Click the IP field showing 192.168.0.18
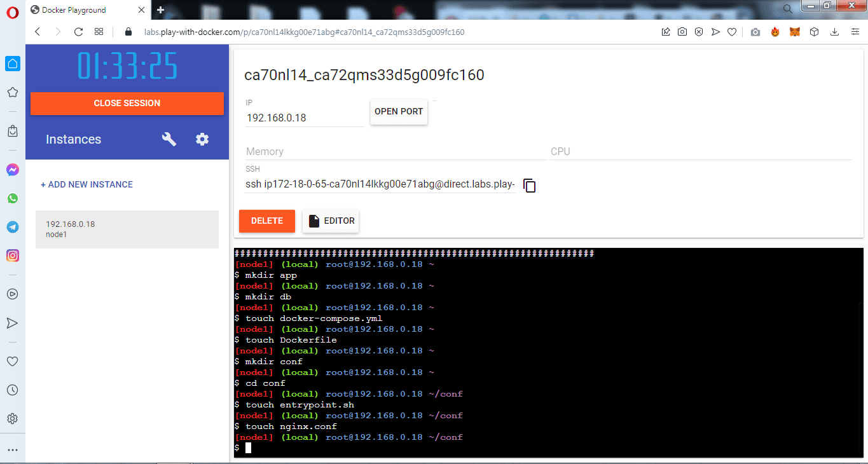The image size is (868, 464). [x=305, y=118]
